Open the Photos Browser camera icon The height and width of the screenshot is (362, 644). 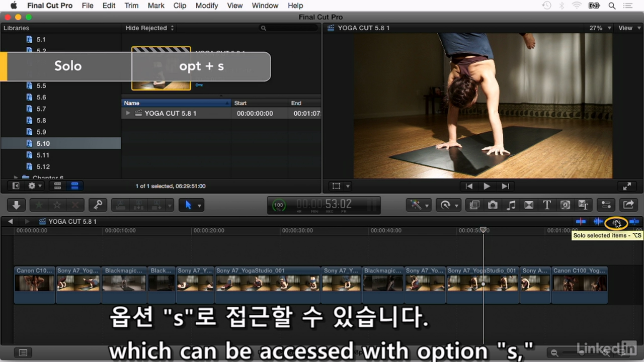point(493,205)
